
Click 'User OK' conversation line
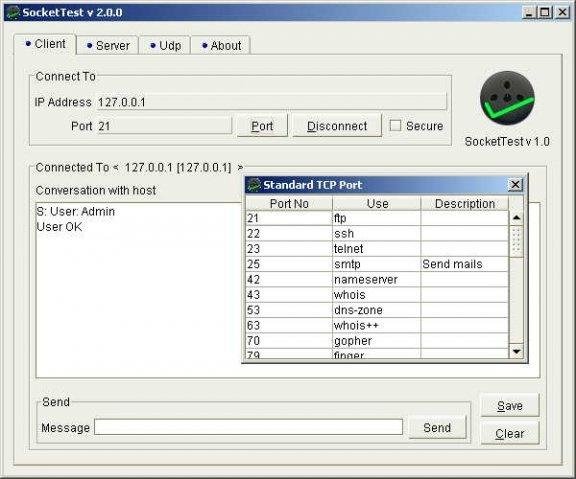(60, 227)
